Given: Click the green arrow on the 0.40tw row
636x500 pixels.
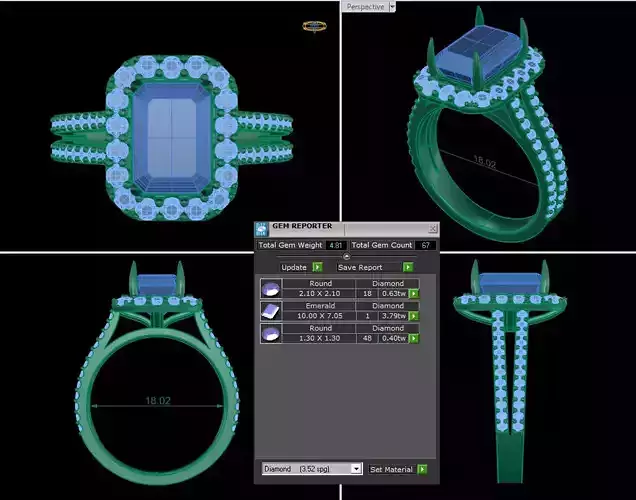Looking at the screenshot, I should [x=413, y=338].
